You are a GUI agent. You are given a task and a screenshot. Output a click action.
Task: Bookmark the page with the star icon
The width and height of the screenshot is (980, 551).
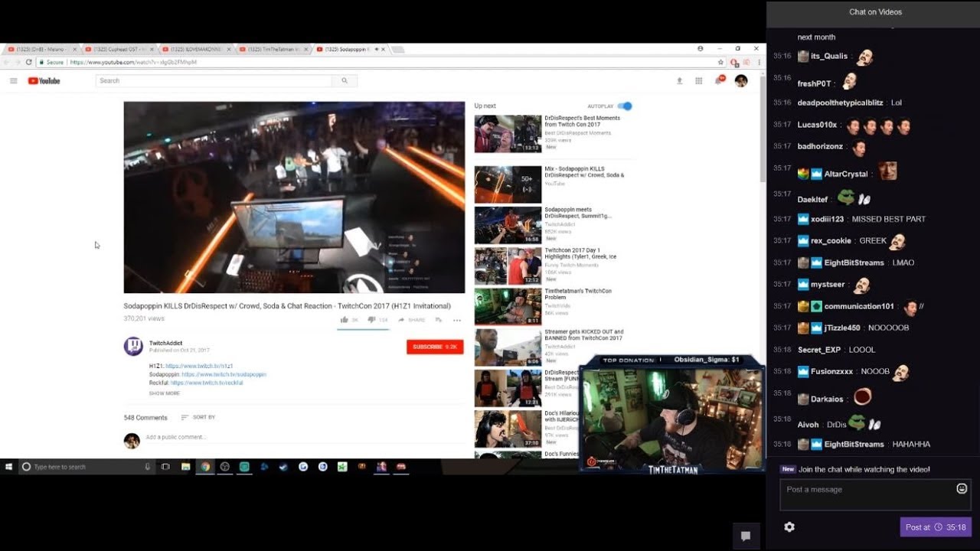click(720, 62)
